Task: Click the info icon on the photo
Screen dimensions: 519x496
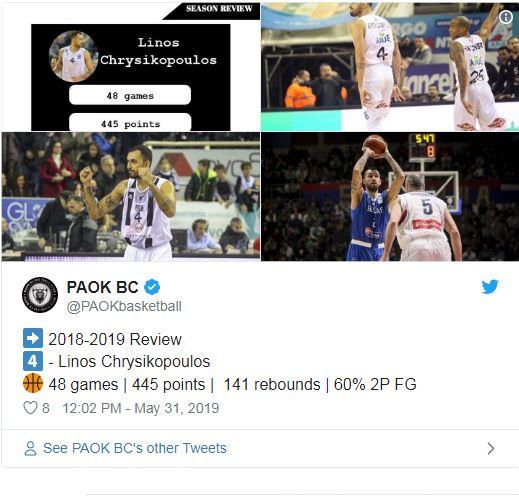Action: (506, 17)
